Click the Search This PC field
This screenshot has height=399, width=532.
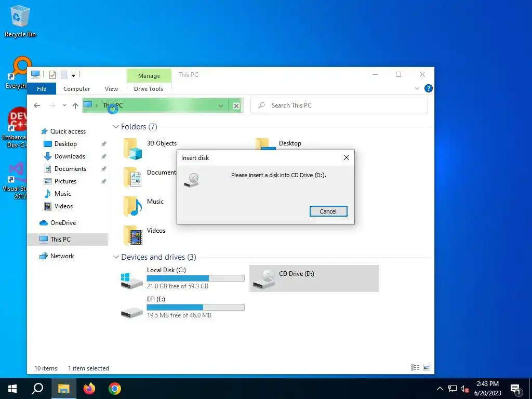(339, 105)
